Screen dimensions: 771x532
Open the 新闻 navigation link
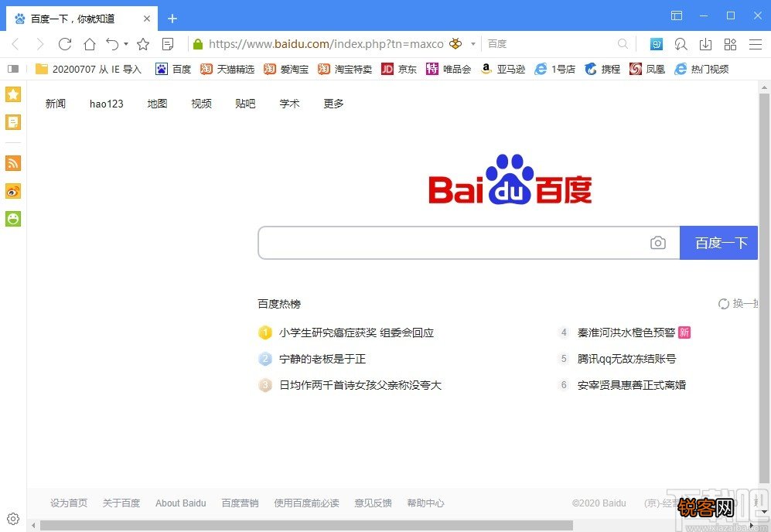(x=56, y=104)
